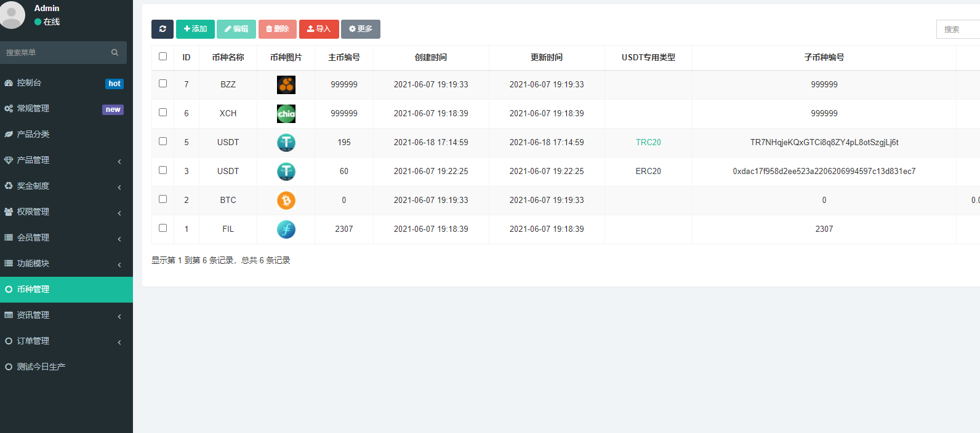Screen dimensions: 980x433
Task: Toggle the select-all checkbox in table header
Action: tap(163, 57)
